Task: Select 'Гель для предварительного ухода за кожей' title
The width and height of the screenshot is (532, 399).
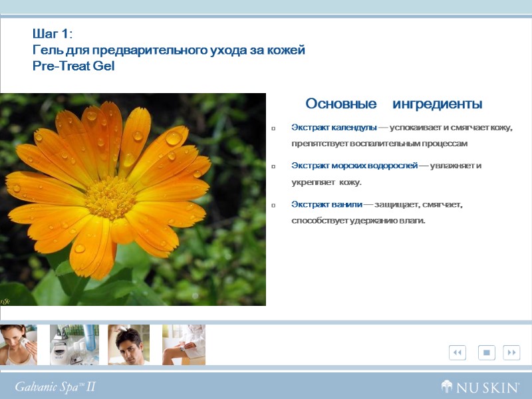Action: point(169,50)
